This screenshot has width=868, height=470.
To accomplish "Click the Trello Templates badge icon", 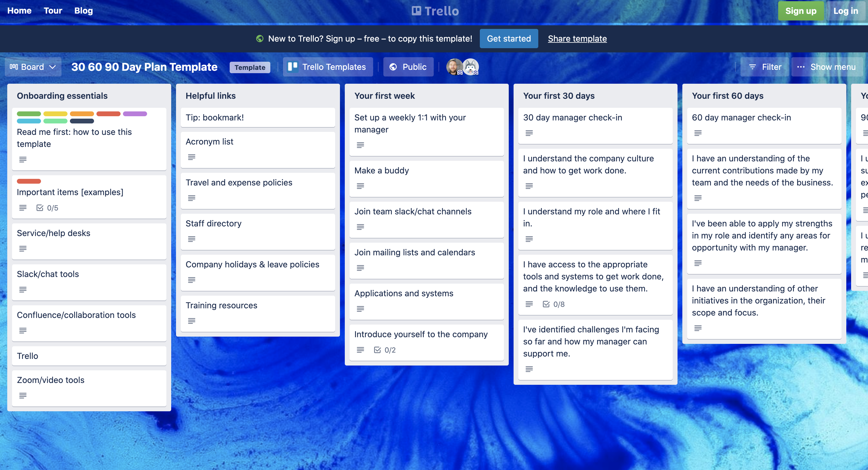I will click(292, 67).
